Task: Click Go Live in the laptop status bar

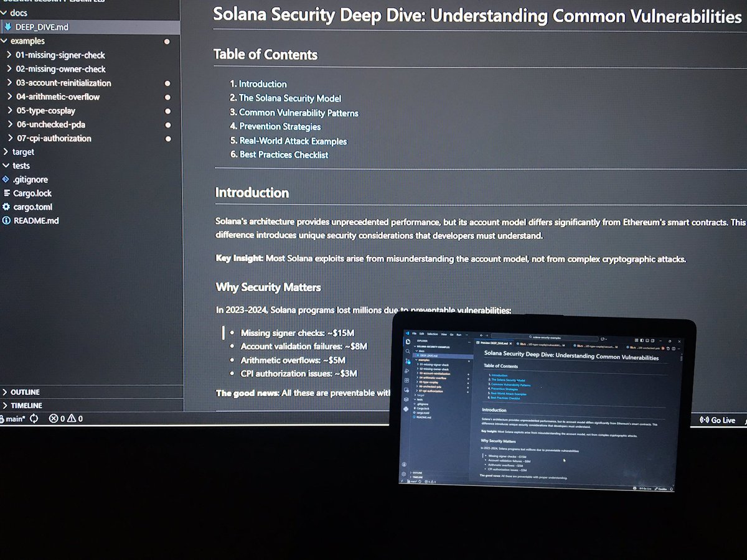Action: click(x=646, y=488)
